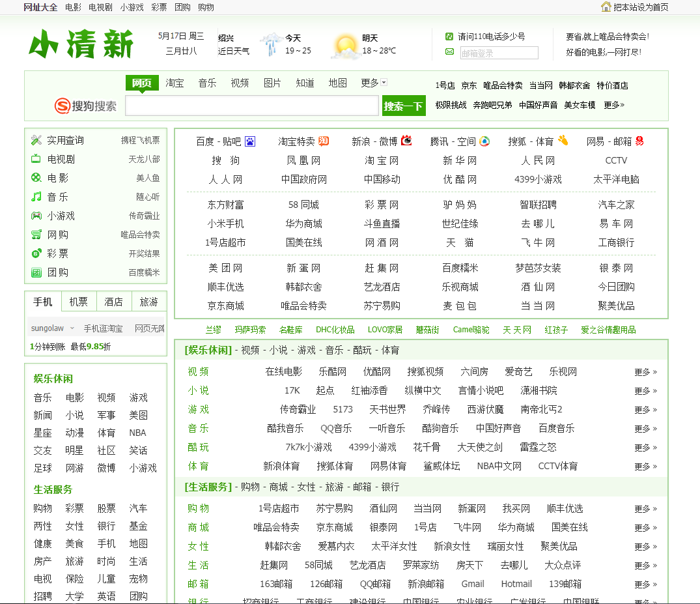The width and height of the screenshot is (700, 604).
Task: Open the Gmail link in 邮箱 row
Action: pyautogui.click(x=473, y=584)
